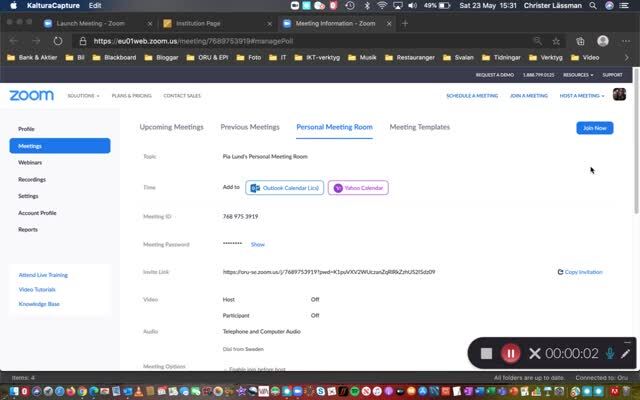Expand the Host a Meeting dropdown
This screenshot has width=640, height=400.
coord(582,96)
